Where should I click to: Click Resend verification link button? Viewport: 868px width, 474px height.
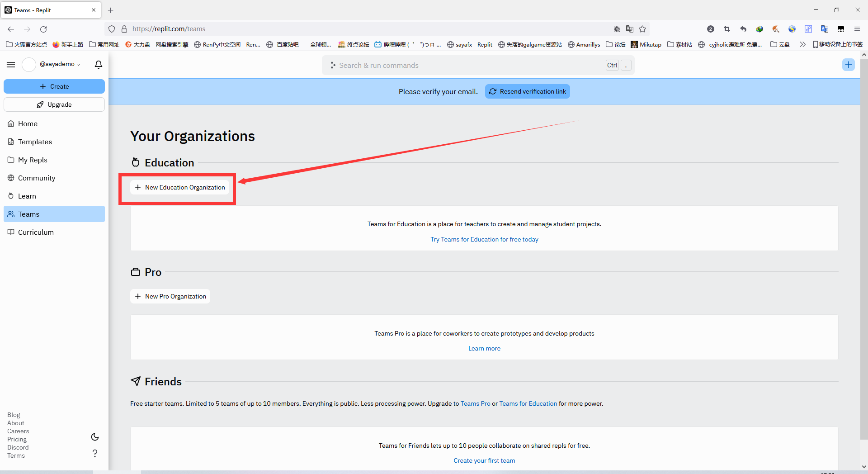pyautogui.click(x=528, y=91)
